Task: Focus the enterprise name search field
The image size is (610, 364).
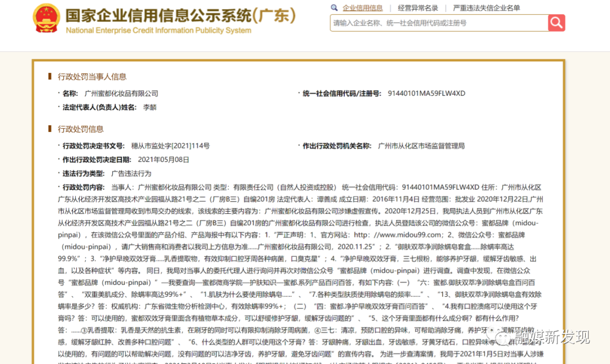Action: tap(439, 23)
